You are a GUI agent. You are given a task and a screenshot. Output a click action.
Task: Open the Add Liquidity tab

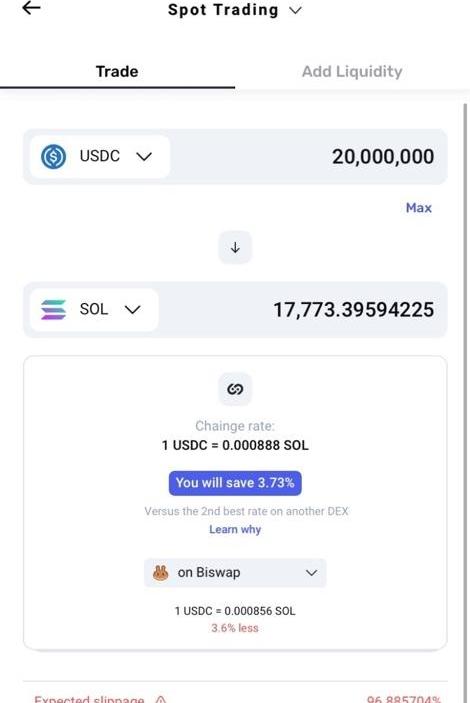[352, 71]
